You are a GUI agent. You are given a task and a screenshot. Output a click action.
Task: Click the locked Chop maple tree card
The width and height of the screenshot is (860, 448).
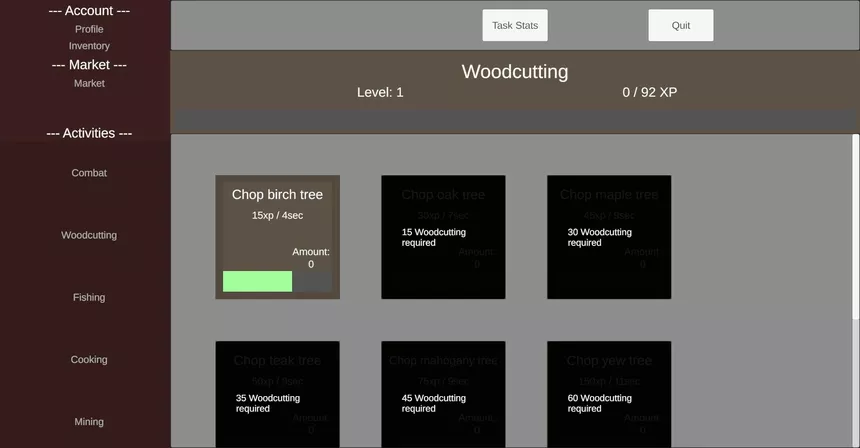click(x=609, y=237)
